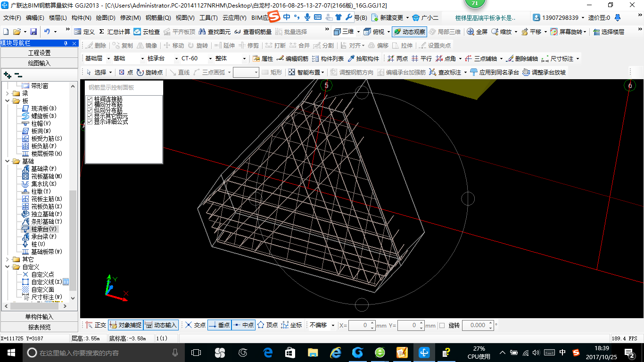Toggle 对象捕捉 object snap
Viewport: 644px width, 362px height.
coord(125,325)
